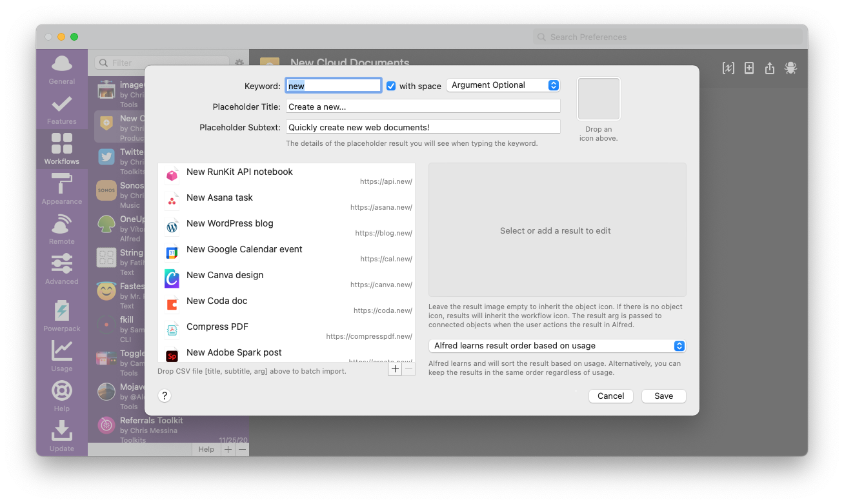The width and height of the screenshot is (844, 504).
Task: Open the result order learning dropdown
Action: pyautogui.click(x=557, y=346)
